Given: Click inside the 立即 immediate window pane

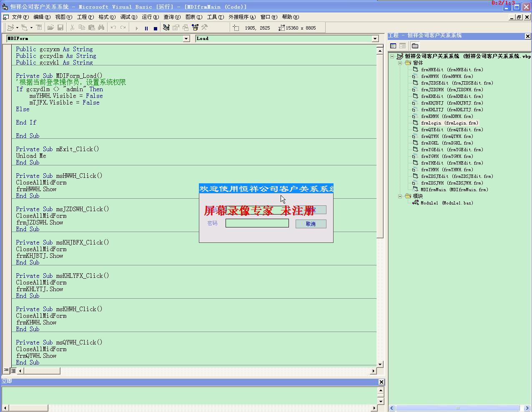Looking at the screenshot, I should click(x=189, y=395).
